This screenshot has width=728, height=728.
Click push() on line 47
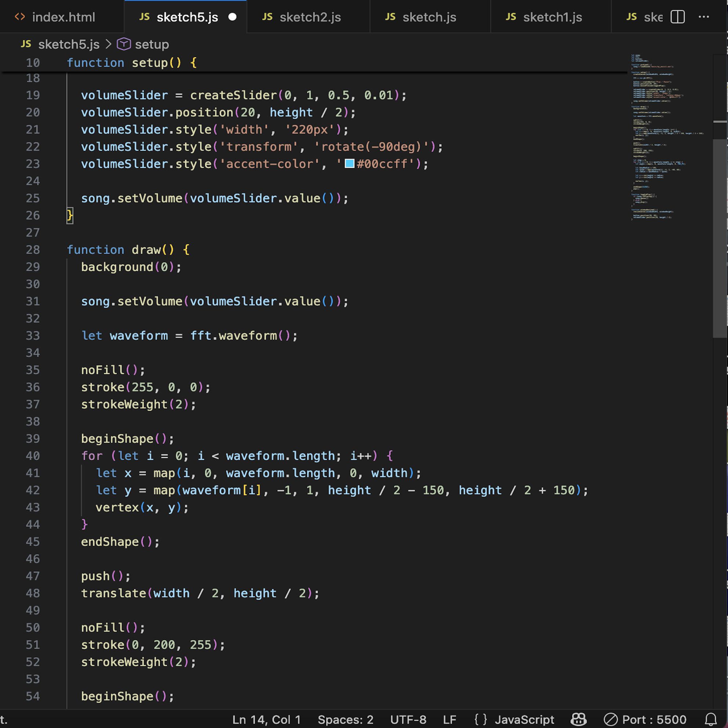click(x=106, y=576)
